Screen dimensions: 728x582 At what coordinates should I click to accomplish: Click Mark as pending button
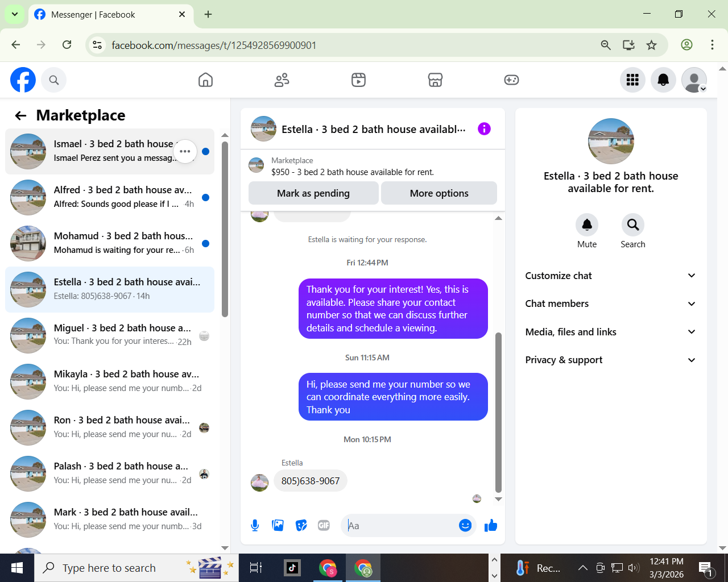tap(313, 193)
